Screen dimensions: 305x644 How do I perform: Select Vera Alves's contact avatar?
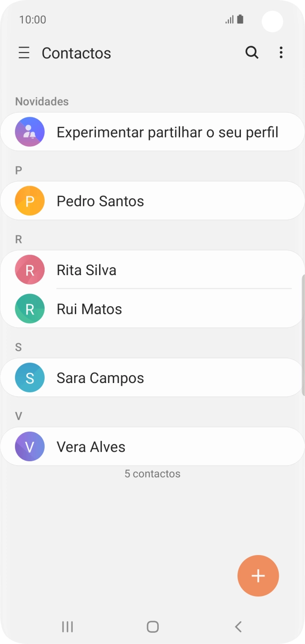[29, 446]
